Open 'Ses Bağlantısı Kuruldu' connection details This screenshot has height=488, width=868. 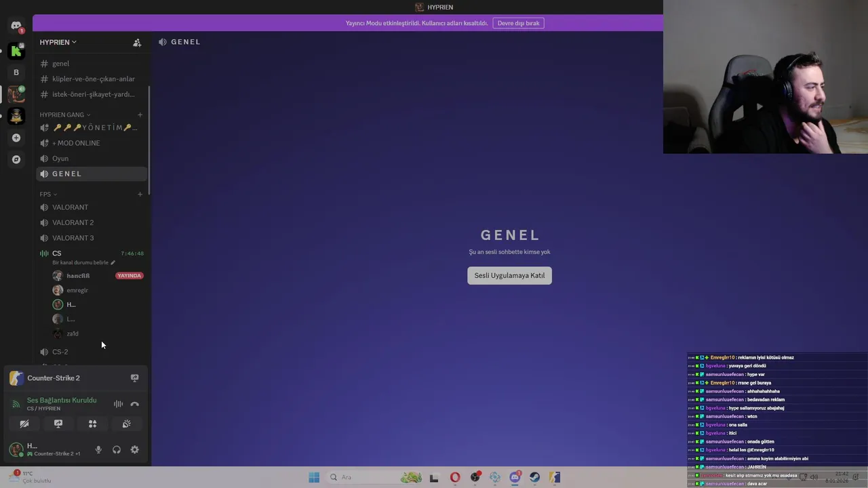[62, 401]
